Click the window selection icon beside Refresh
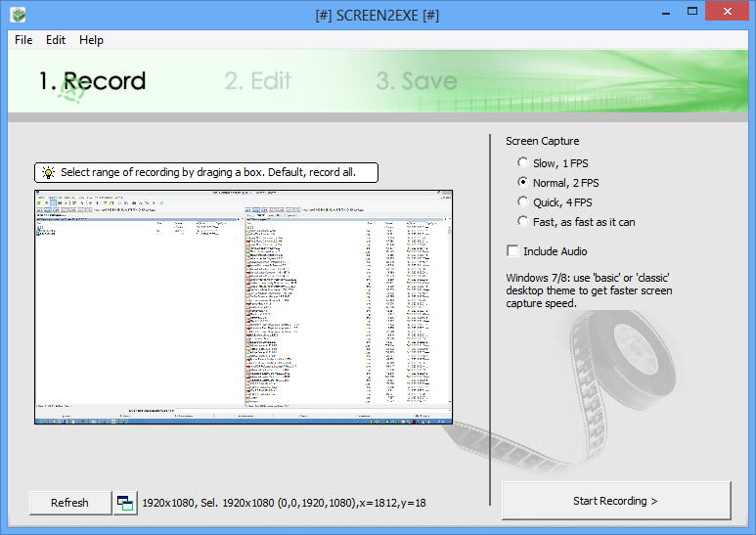 125,503
